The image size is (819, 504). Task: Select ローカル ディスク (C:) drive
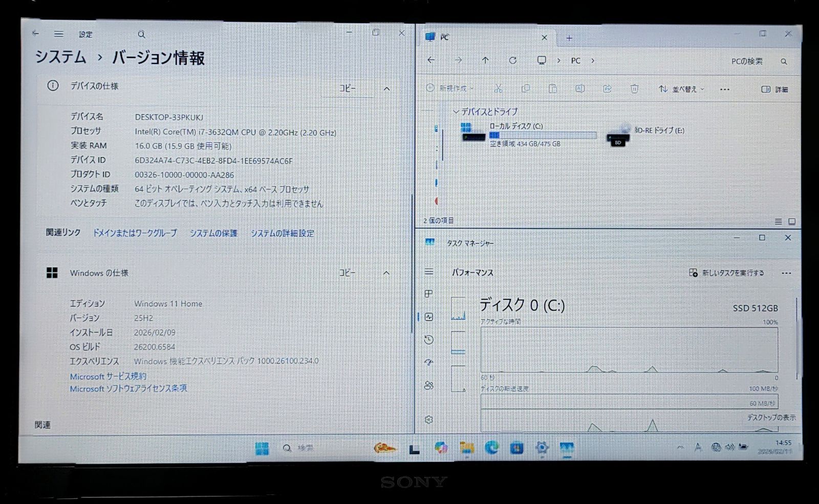point(529,135)
